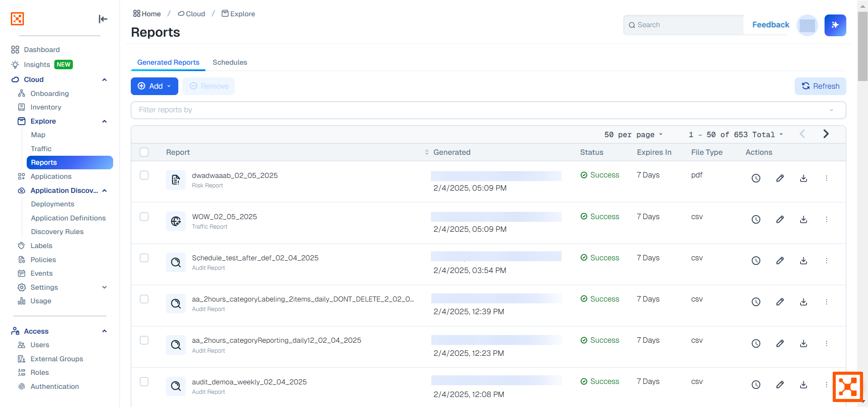The height and width of the screenshot is (407, 868).
Task: Select the Generated Reports tab
Action: pyautogui.click(x=168, y=62)
